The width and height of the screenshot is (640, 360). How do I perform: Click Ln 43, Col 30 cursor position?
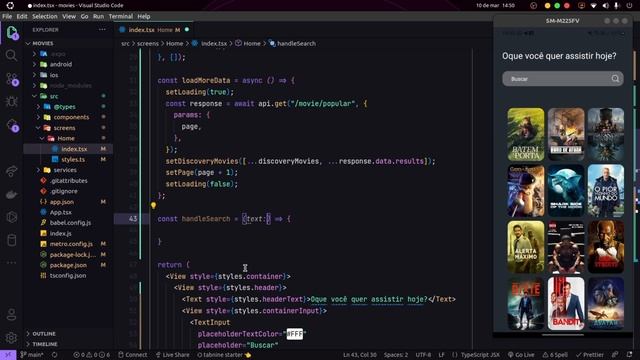tap(360, 355)
